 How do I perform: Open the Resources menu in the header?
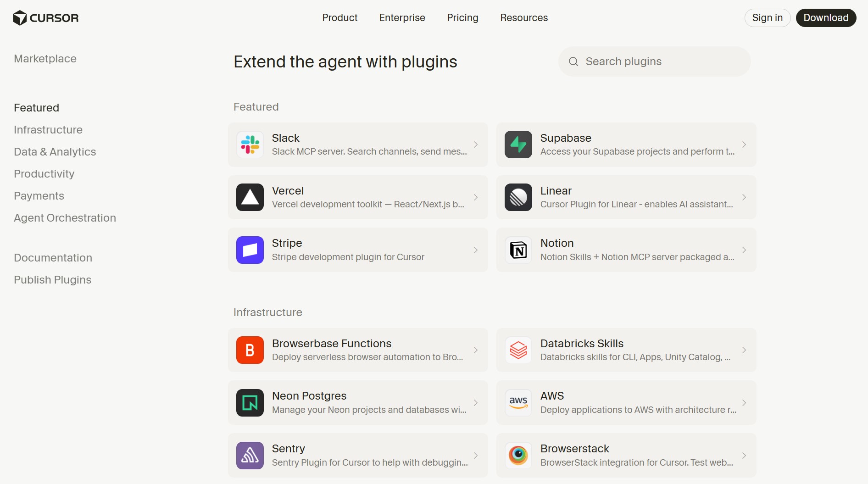pos(523,18)
